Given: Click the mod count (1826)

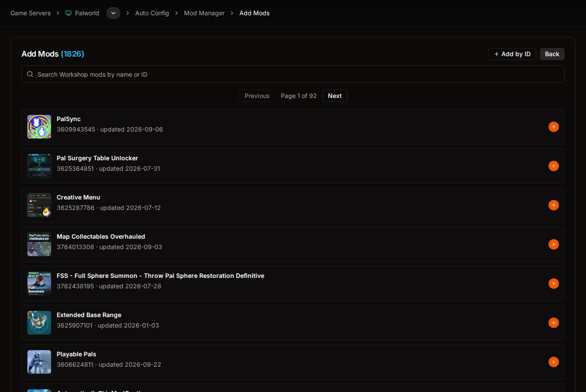Looking at the screenshot, I should 72,54.
